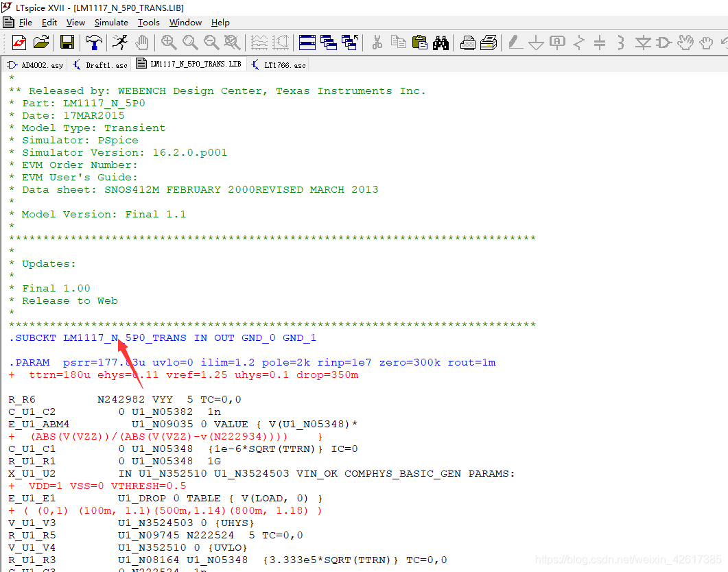
Task: Open Control Panel hammer icon
Action: (x=94, y=43)
